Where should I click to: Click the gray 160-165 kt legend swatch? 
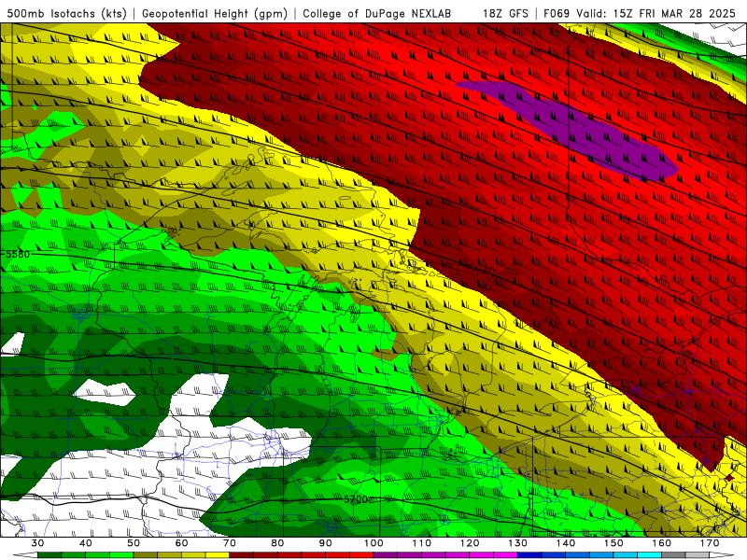pyautogui.click(x=673, y=555)
